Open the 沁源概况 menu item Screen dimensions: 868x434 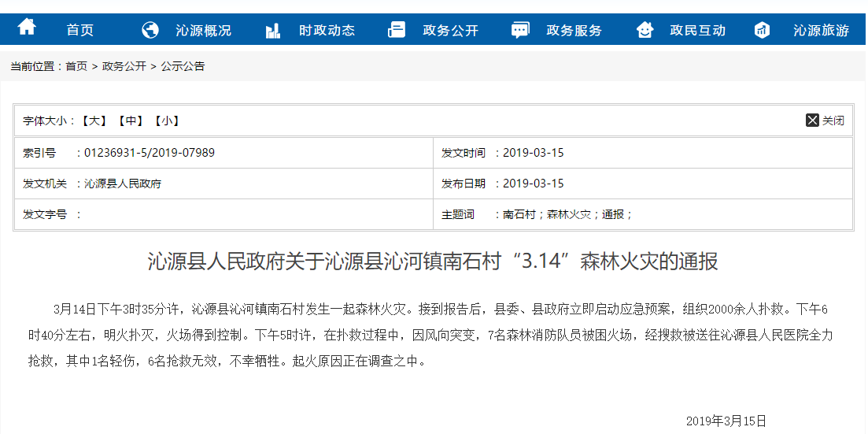(203, 31)
